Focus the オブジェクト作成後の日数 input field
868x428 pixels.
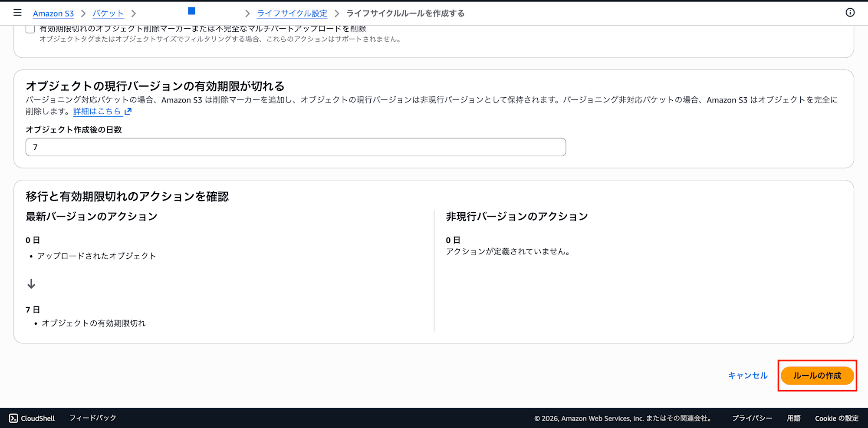[x=296, y=147]
